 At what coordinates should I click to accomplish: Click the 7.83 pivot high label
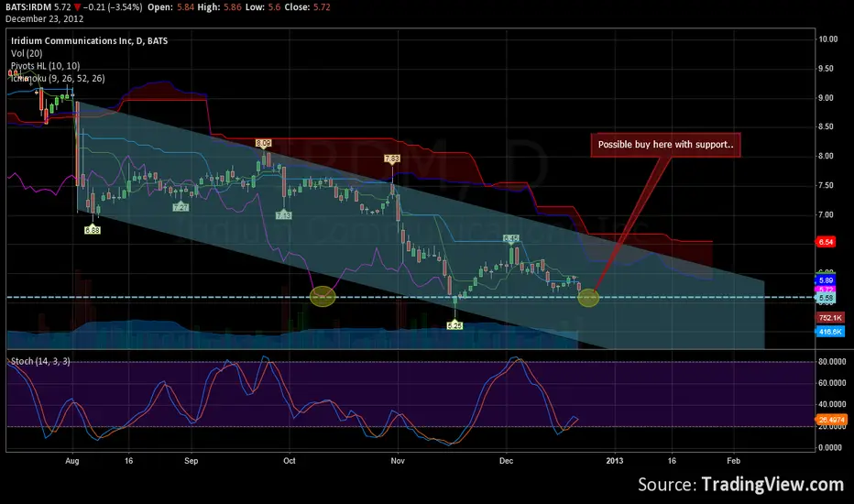pos(392,159)
